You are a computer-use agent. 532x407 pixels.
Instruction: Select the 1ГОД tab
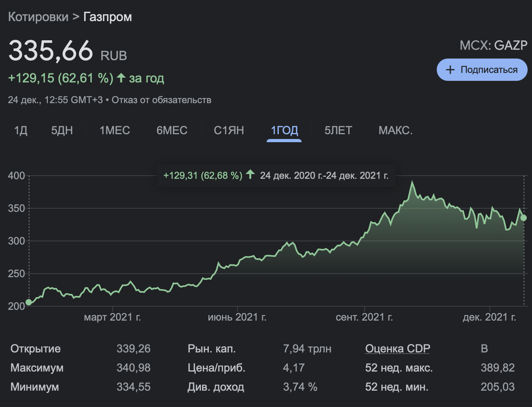(x=284, y=131)
